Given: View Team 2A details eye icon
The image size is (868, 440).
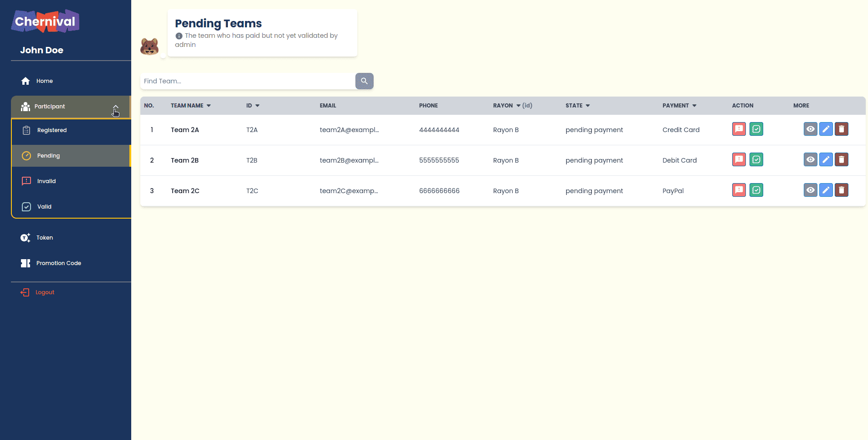Looking at the screenshot, I should (x=810, y=129).
